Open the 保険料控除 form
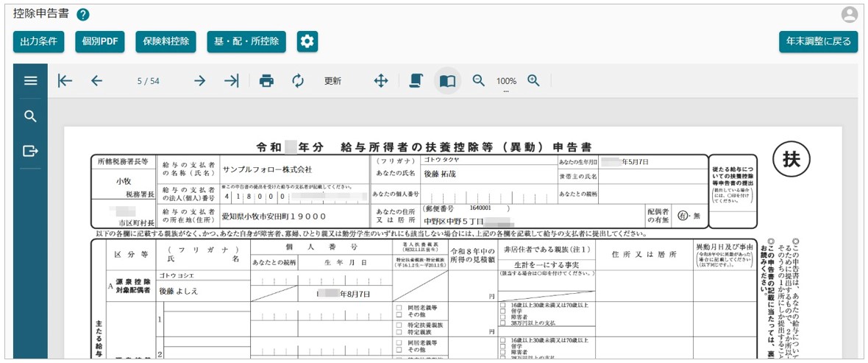The height and width of the screenshot is (363, 868). point(166,42)
